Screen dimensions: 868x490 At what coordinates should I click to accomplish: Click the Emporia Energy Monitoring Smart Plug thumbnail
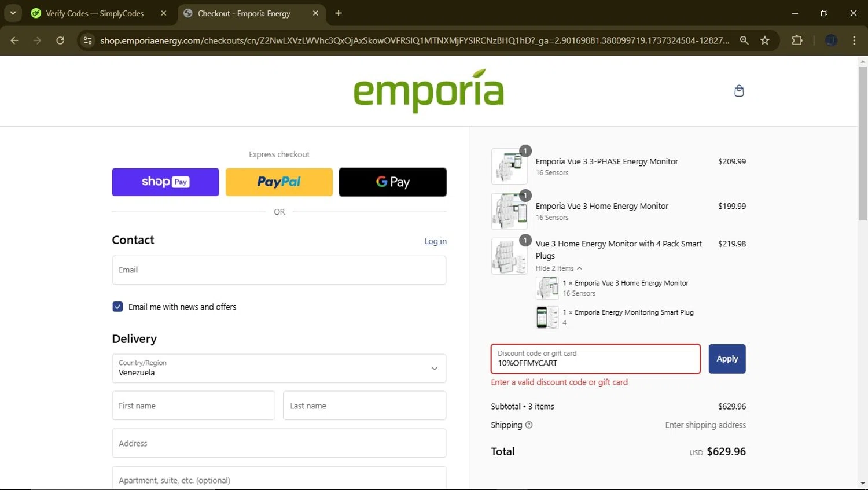click(547, 317)
